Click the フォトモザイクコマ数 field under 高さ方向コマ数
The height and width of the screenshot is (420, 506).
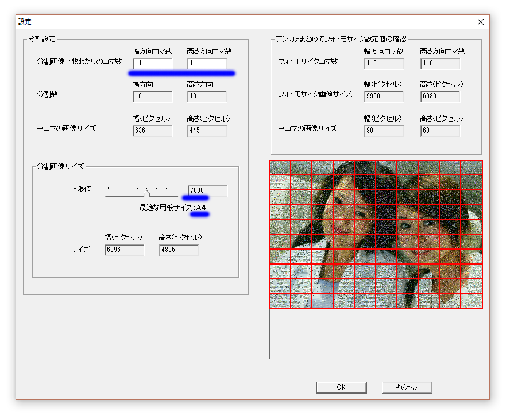(440, 64)
